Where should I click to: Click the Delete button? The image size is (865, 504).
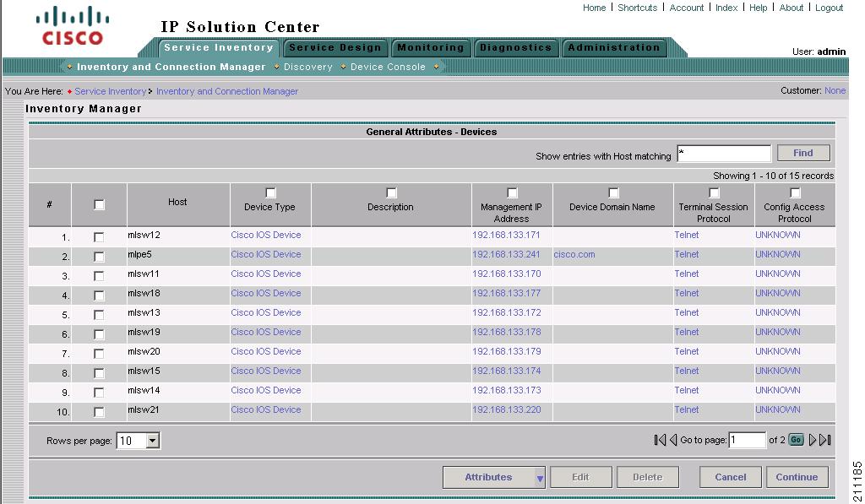(x=648, y=477)
